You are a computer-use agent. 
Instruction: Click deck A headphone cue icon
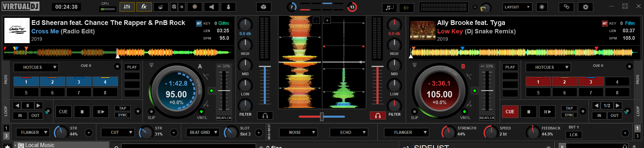pos(265,116)
